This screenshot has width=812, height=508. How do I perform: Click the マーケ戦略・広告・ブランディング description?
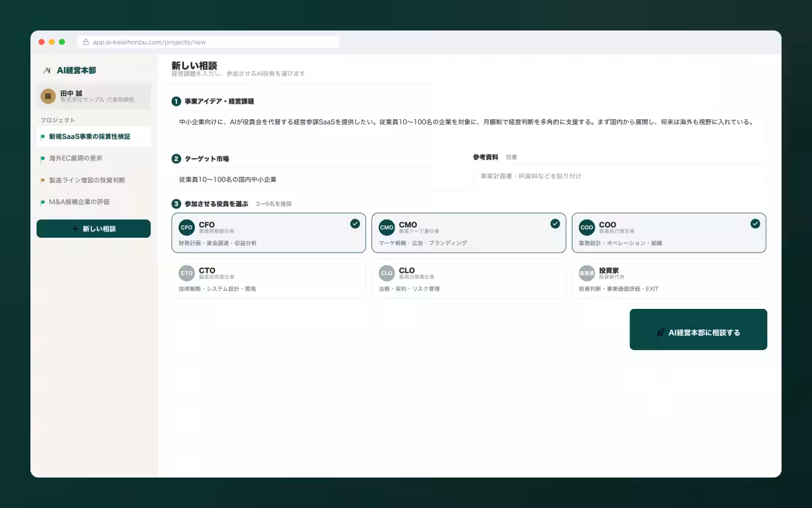(x=423, y=243)
